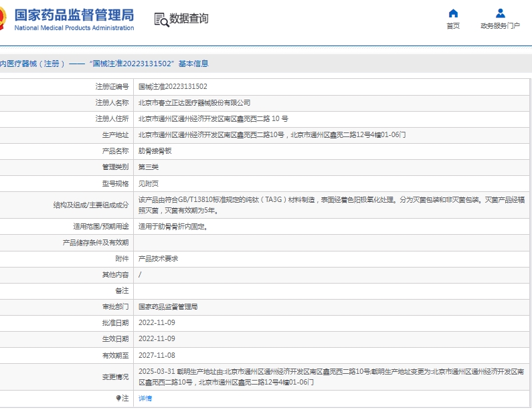The height and width of the screenshot is (412, 532).
Task: Click the 政务服务门户 text link
Action: (x=500, y=26)
